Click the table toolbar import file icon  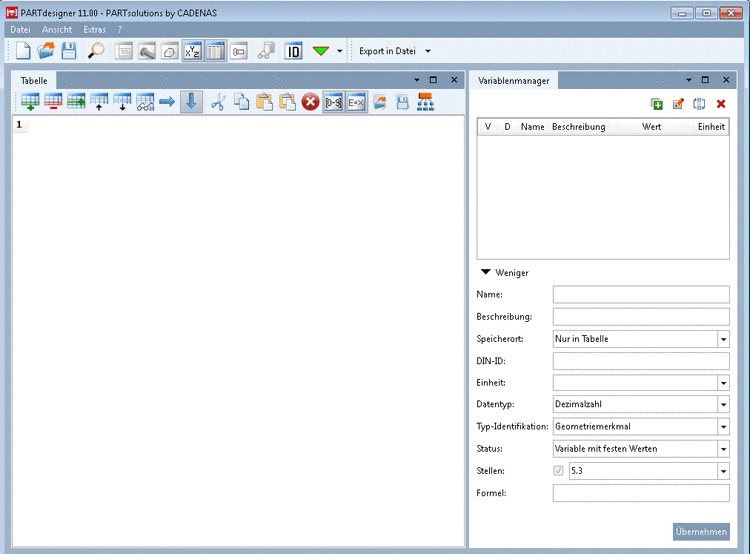point(380,102)
